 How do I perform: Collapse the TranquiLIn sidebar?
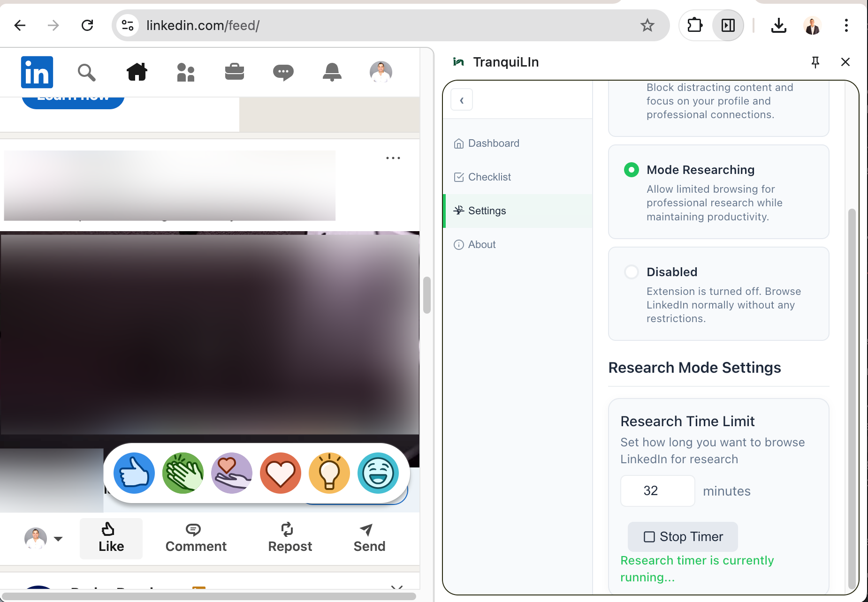click(461, 99)
